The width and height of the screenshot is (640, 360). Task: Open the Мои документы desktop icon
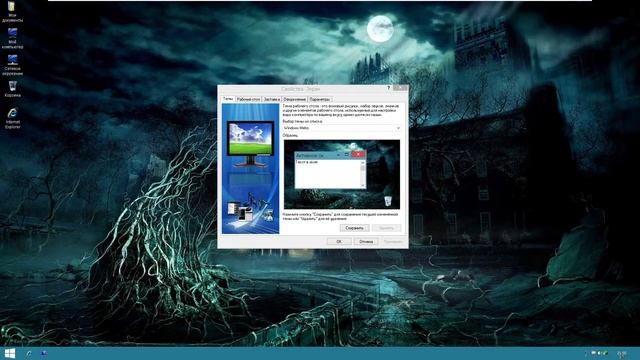tap(12, 11)
